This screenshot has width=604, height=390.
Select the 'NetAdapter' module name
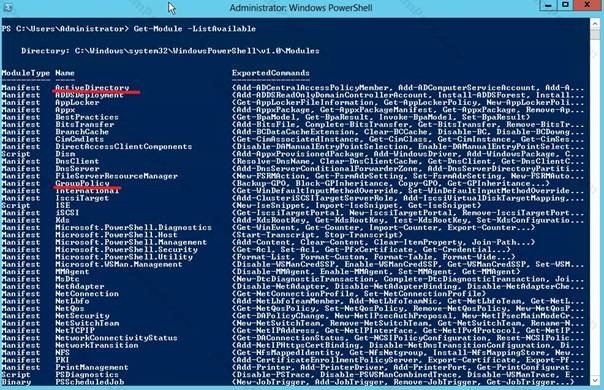[x=79, y=286]
